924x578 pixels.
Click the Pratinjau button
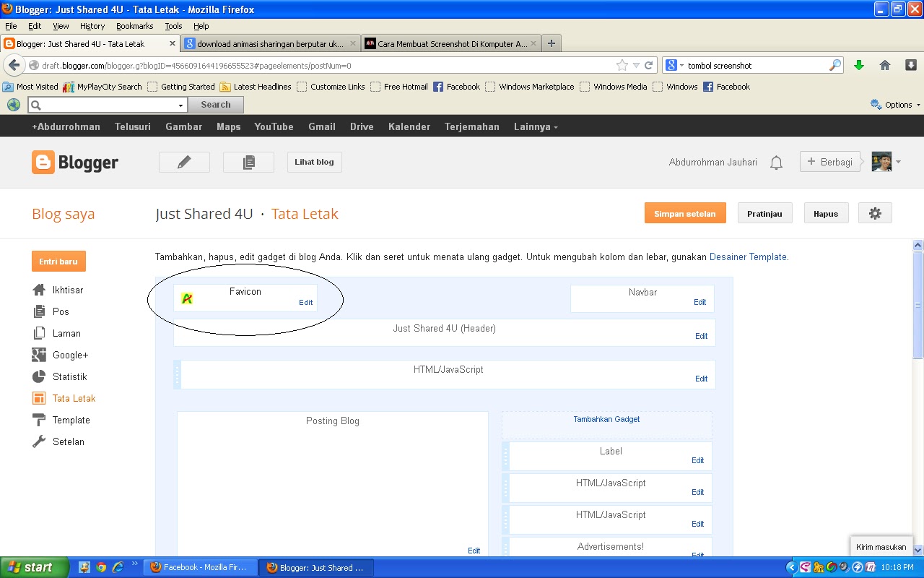764,213
